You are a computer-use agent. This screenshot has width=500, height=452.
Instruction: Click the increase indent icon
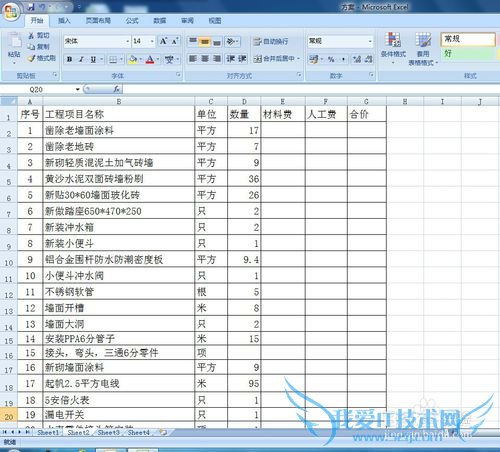click(x=242, y=59)
